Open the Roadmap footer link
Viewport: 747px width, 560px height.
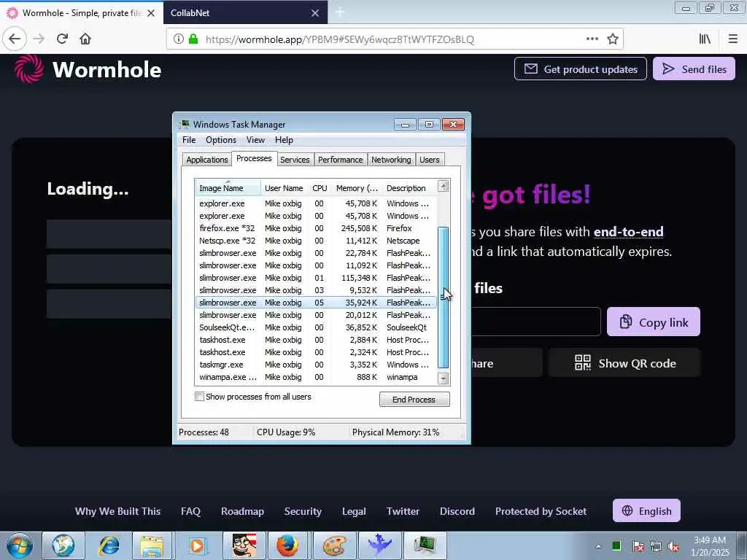(x=242, y=511)
